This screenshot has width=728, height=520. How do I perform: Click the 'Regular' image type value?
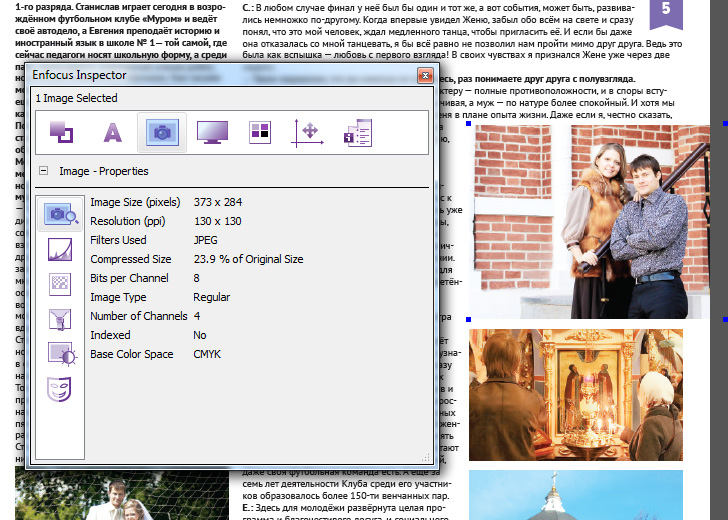(x=212, y=297)
